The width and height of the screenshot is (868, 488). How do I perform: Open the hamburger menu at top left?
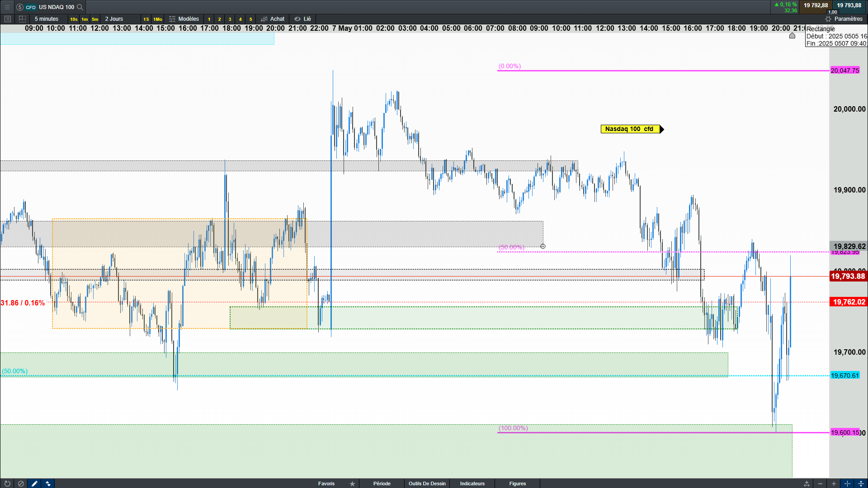(x=7, y=7)
